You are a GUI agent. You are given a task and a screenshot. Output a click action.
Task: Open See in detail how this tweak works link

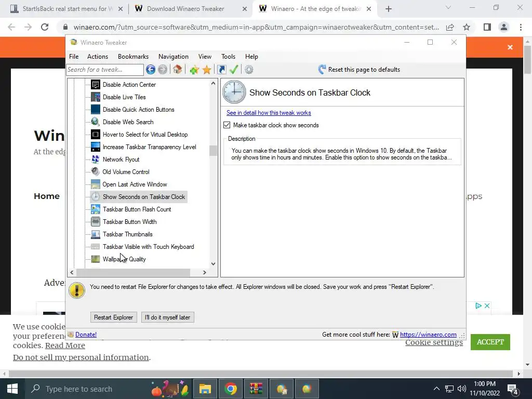(x=269, y=113)
